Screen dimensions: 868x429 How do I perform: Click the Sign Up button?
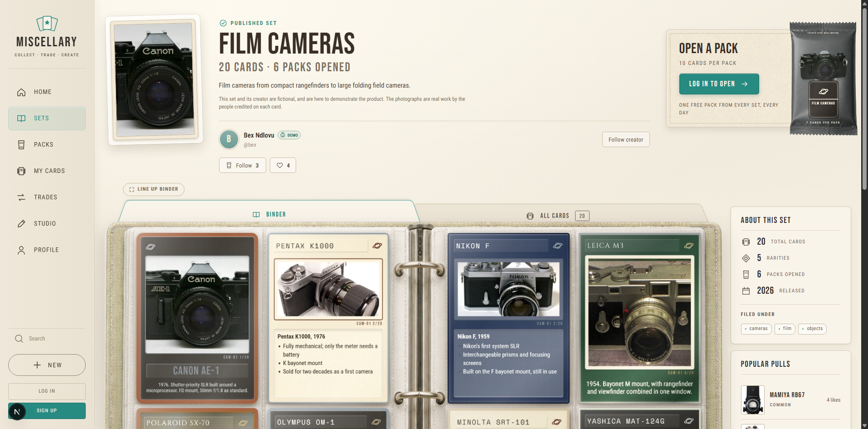coord(47,411)
